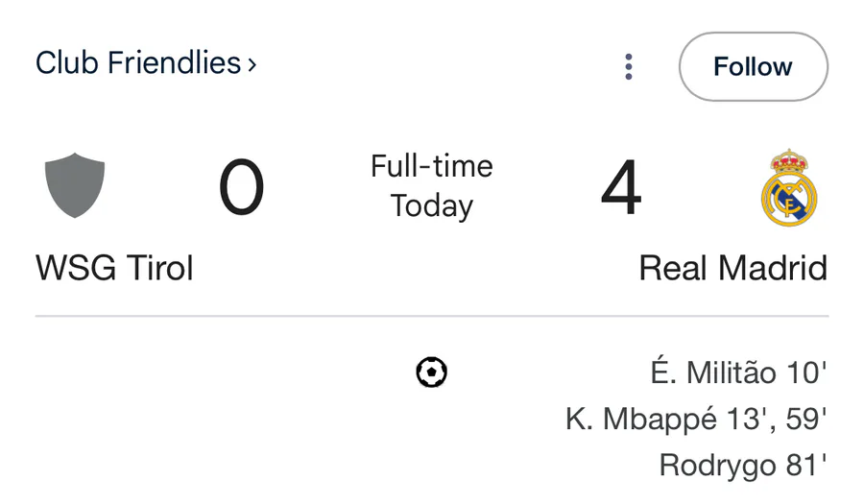Image resolution: width=864 pixels, height=504 pixels.
Task: Expand the chevron beside Club Friendlies
Action: tap(252, 65)
